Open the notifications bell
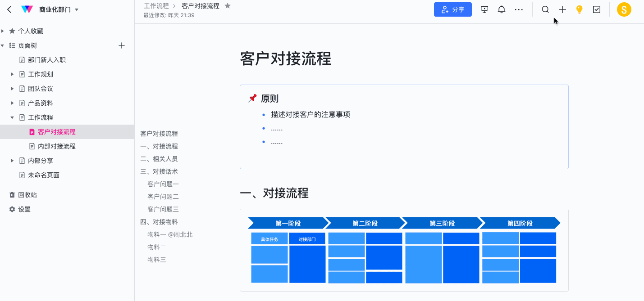Viewport: 644px width, 301px height. coord(502,9)
